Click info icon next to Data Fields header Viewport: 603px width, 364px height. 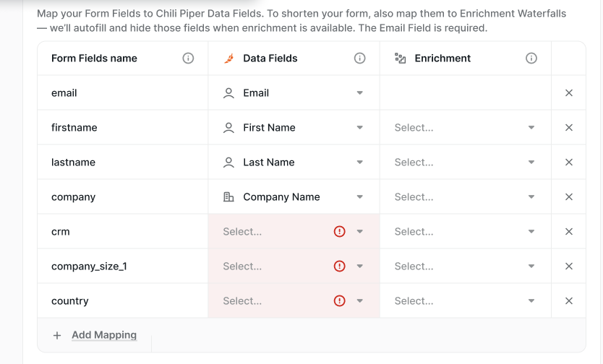coord(359,58)
